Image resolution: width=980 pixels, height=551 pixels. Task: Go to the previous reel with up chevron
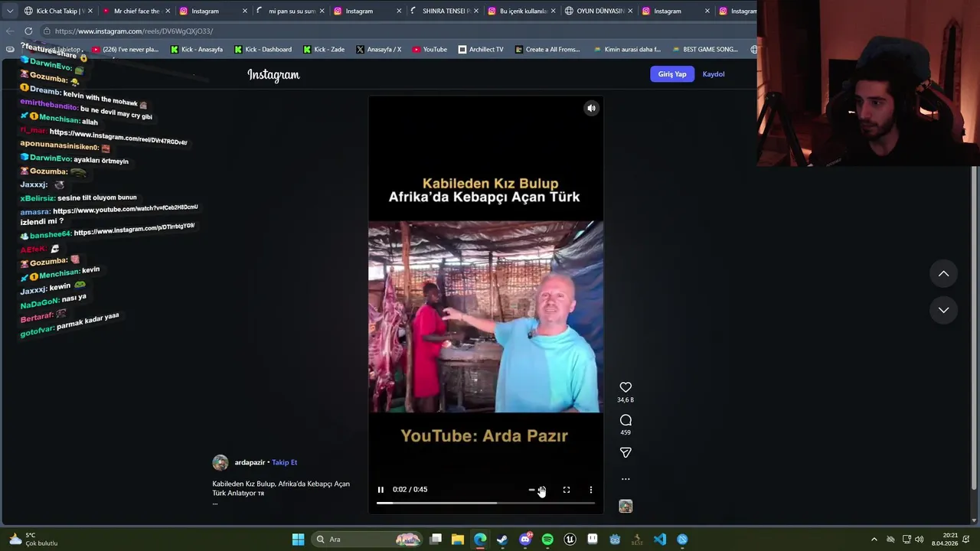click(x=943, y=274)
